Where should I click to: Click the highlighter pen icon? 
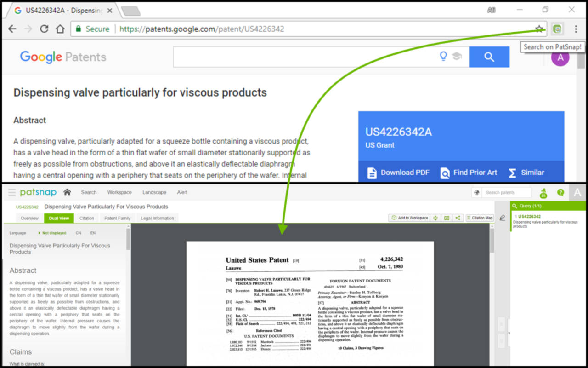pos(502,218)
